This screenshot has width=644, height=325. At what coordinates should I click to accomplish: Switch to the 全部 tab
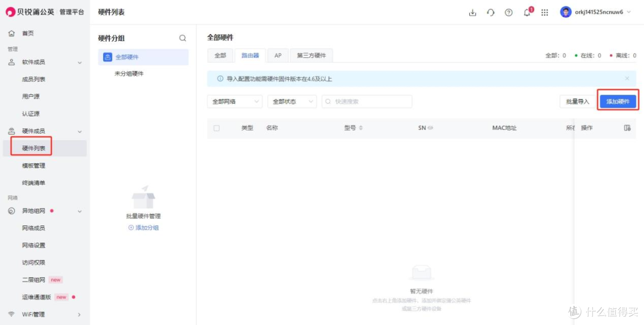221,55
